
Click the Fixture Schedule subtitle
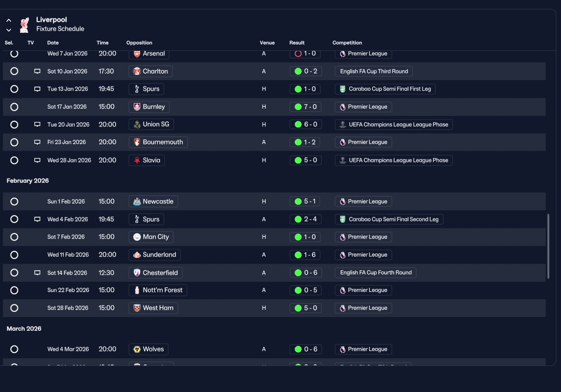(60, 29)
